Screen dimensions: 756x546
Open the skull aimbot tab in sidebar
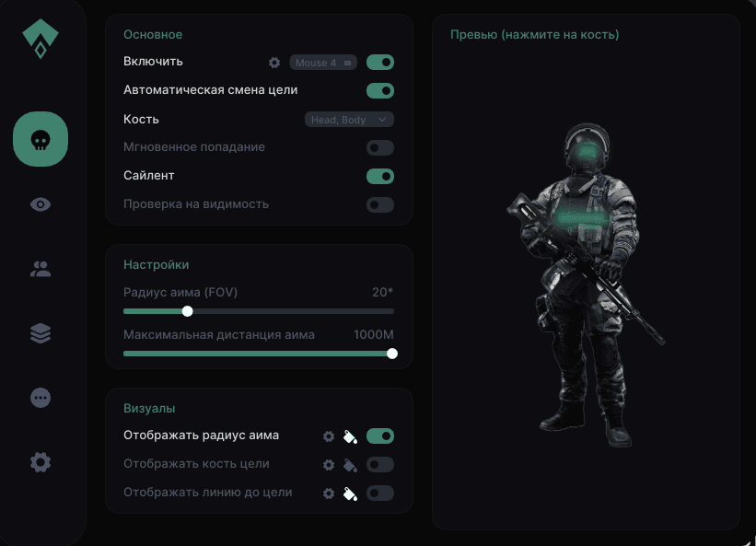[41, 139]
